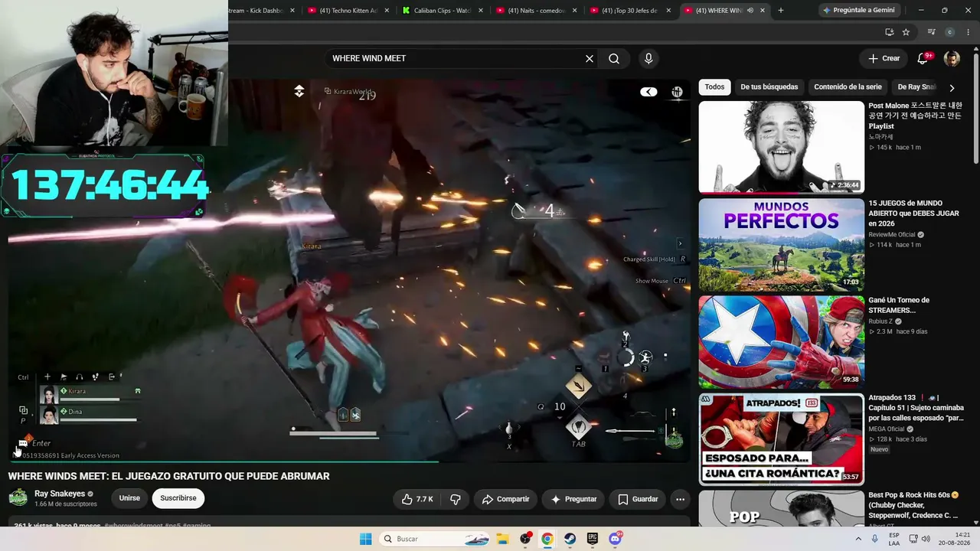Select the Contenido de la serie chip
Viewport: 980px width, 551px height.
tap(848, 87)
